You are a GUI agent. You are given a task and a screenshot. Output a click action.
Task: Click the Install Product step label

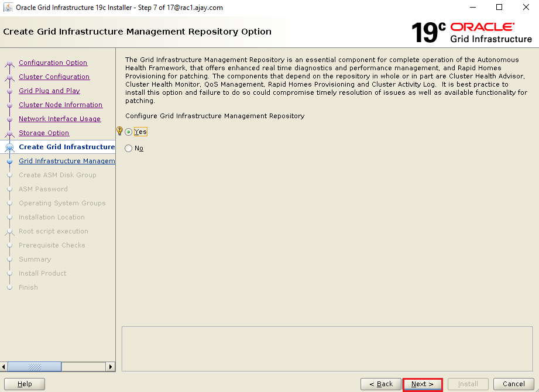coord(42,273)
